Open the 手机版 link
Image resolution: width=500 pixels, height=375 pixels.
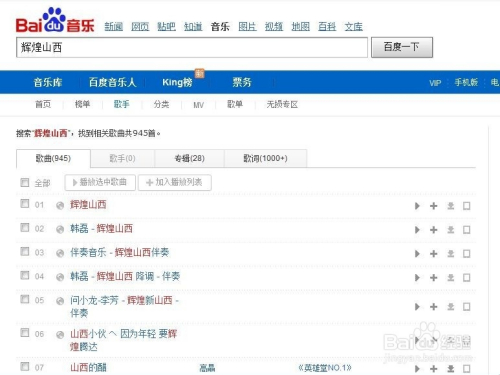pos(466,82)
